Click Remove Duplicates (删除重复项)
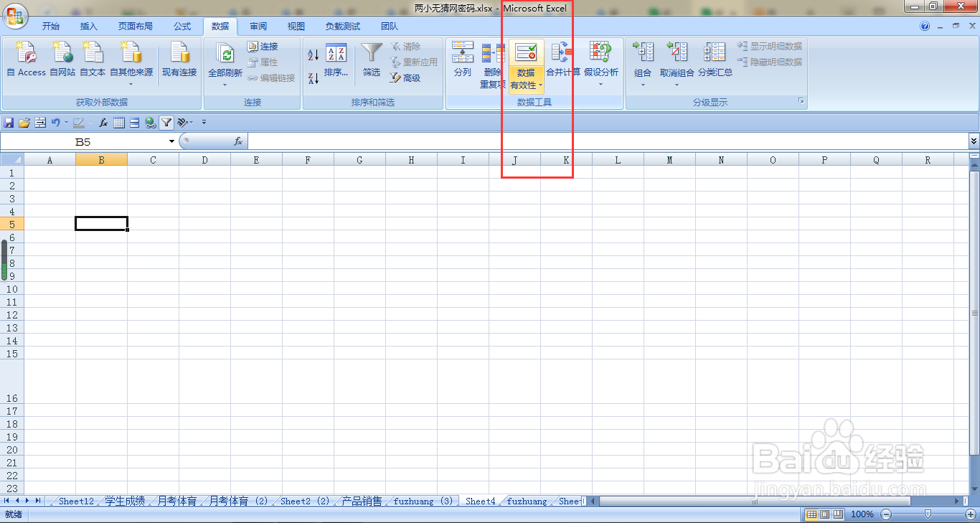 pyautogui.click(x=493, y=65)
